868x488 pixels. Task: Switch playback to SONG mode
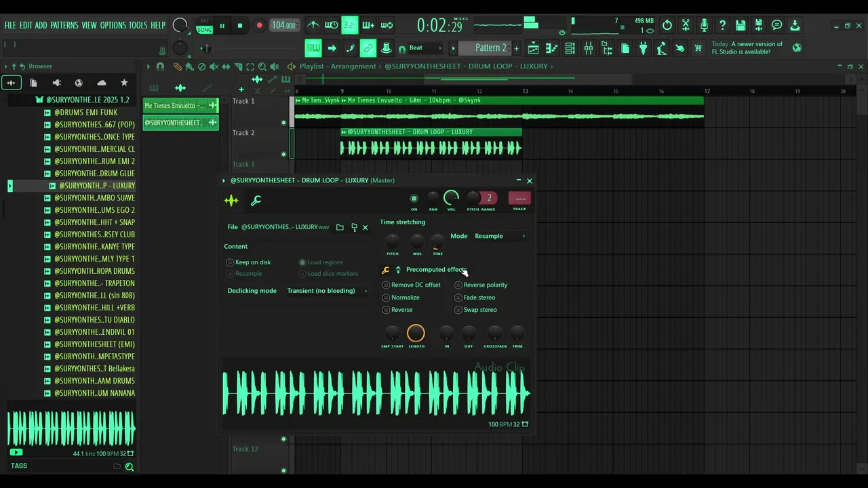(x=204, y=28)
